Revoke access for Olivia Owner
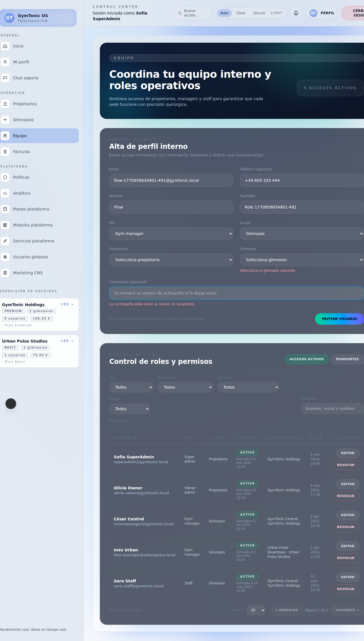 tap(346, 496)
